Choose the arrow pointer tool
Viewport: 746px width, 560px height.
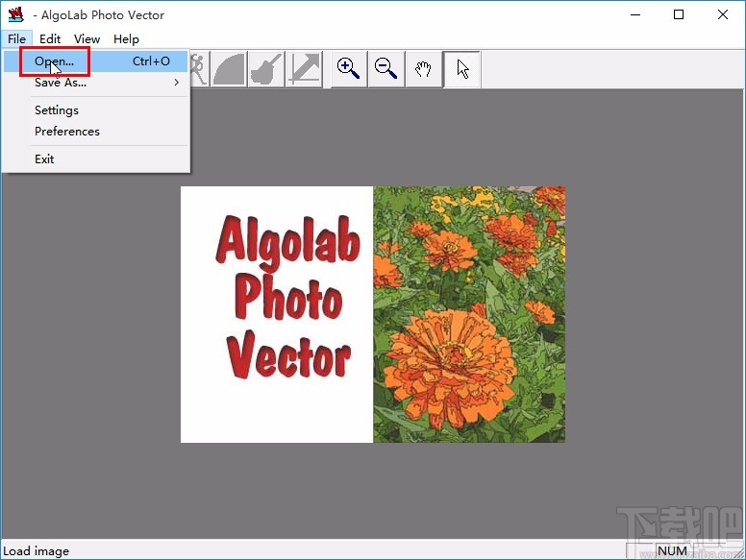[461, 69]
